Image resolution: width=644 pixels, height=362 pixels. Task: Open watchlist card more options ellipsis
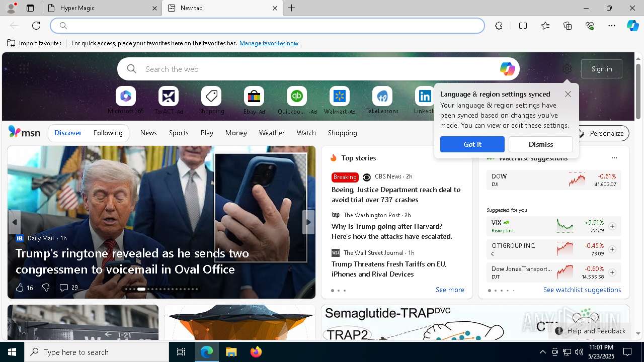614,158
